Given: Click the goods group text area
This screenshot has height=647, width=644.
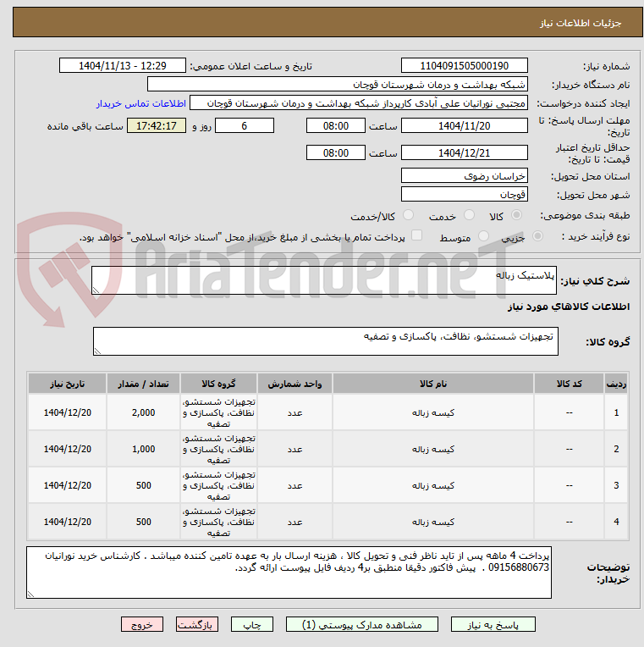Looking at the screenshot, I should click(326, 341).
